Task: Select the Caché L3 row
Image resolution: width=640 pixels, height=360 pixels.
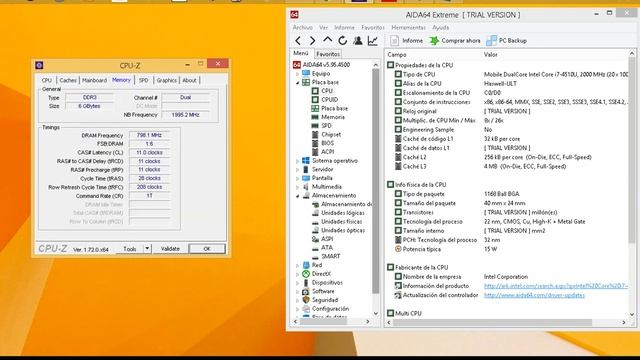Action: [x=511, y=166]
